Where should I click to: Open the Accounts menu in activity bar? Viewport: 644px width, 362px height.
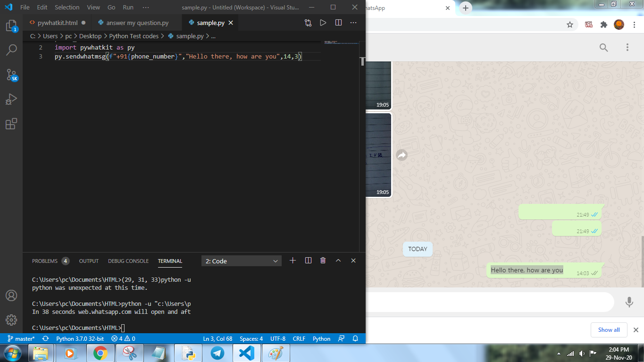coord(11,295)
